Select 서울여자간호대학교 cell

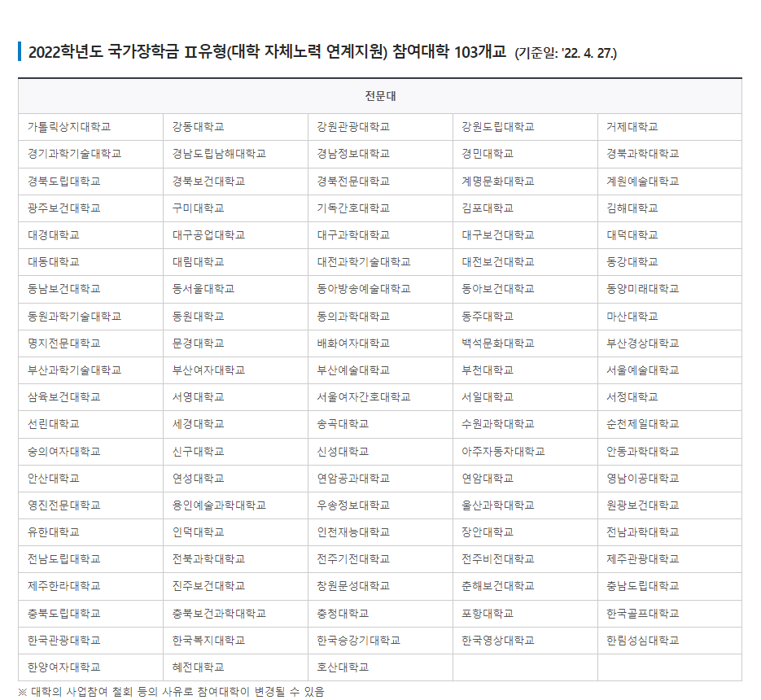coord(380,397)
